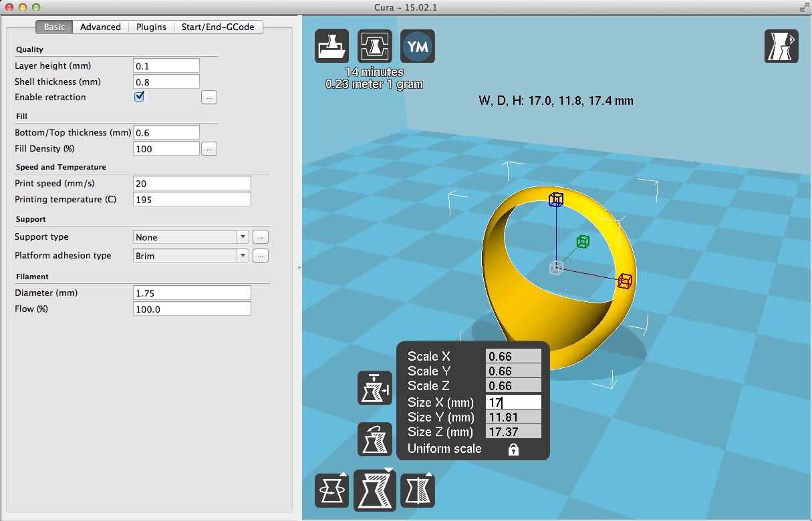
Task: Switch to the Advanced tab
Action: [x=100, y=27]
